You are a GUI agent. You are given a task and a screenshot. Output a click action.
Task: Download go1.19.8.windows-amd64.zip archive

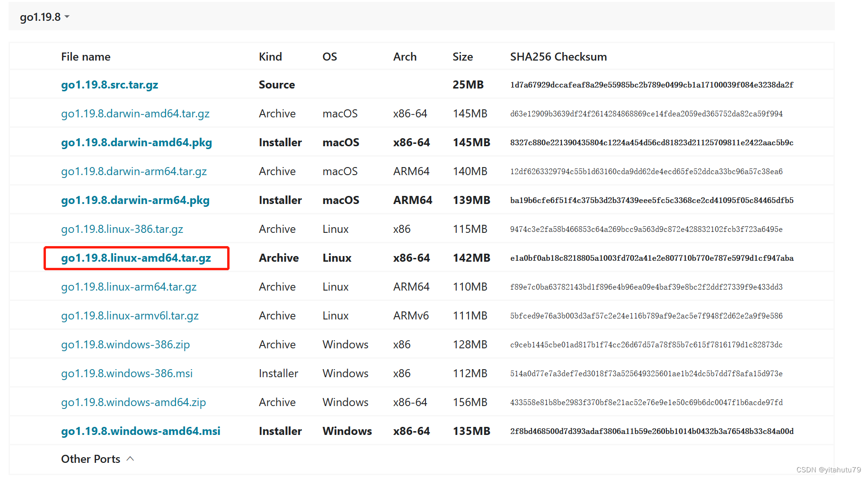coord(133,402)
